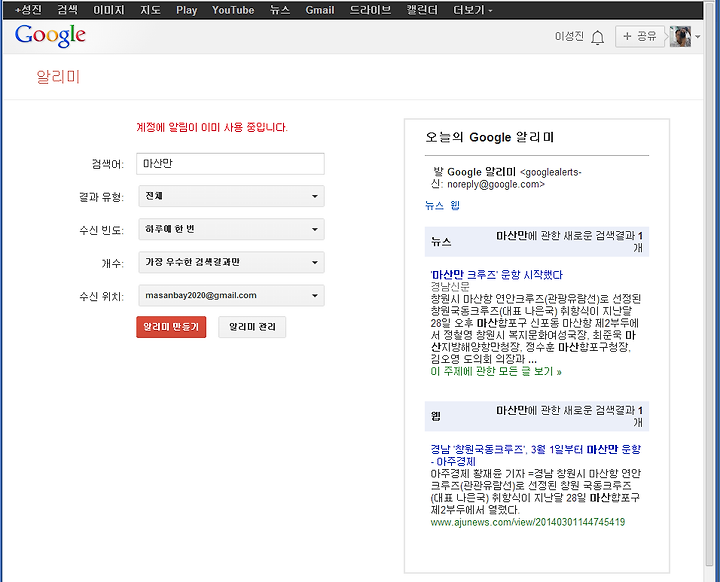
Task: Open 지도 in the top bar
Action: tap(150, 10)
